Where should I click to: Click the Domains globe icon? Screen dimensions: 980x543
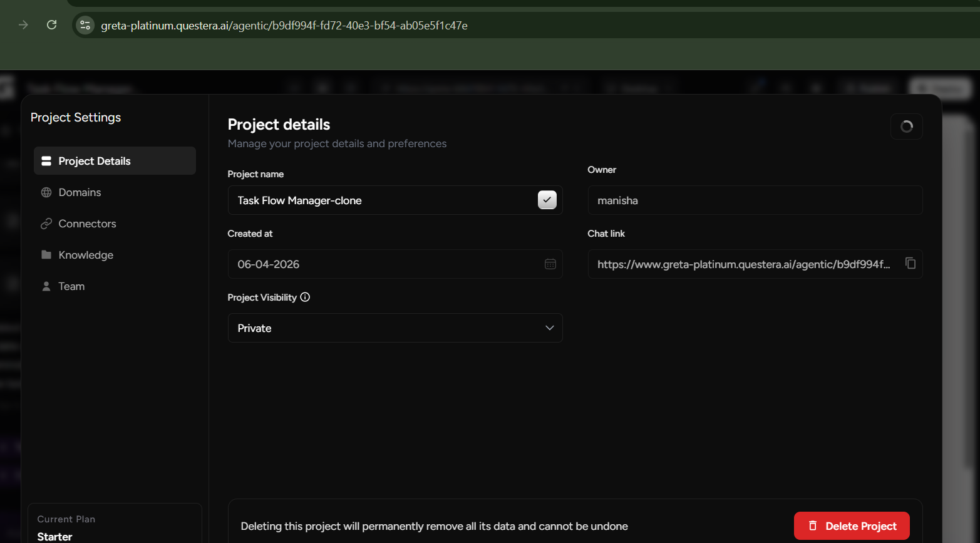click(46, 192)
